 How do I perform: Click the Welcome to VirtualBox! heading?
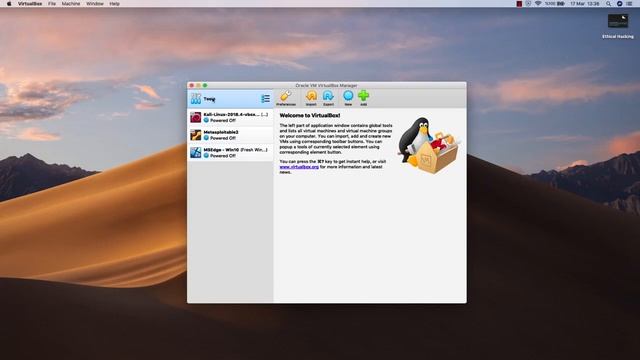[310, 116]
